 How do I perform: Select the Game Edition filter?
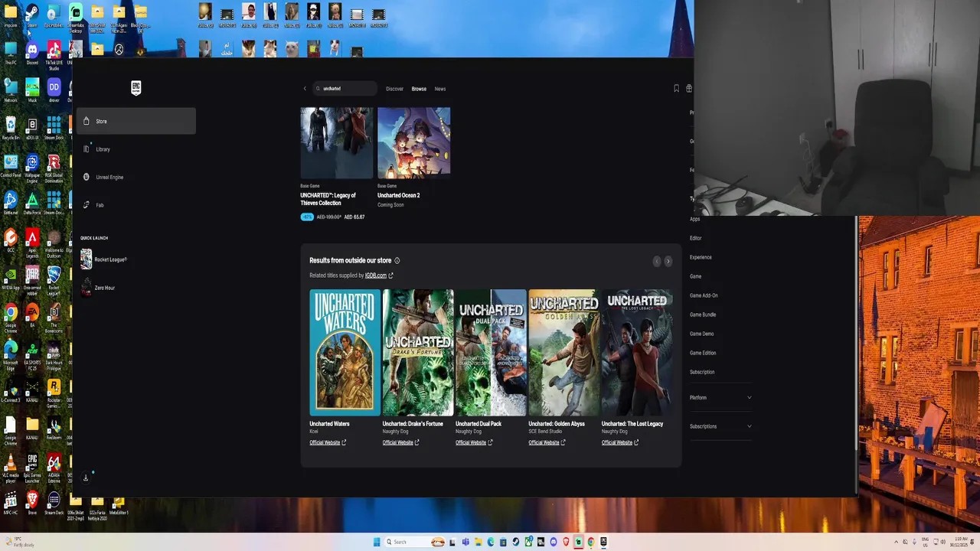tap(703, 353)
